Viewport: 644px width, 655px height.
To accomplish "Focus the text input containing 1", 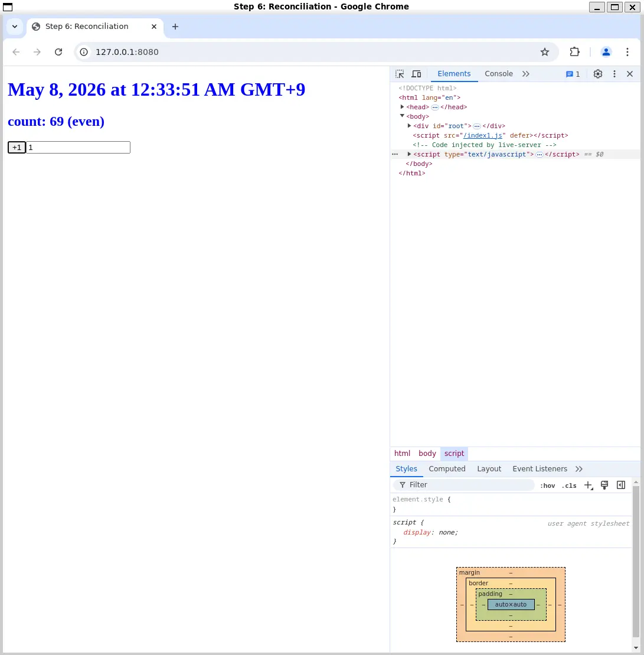I will 78,148.
